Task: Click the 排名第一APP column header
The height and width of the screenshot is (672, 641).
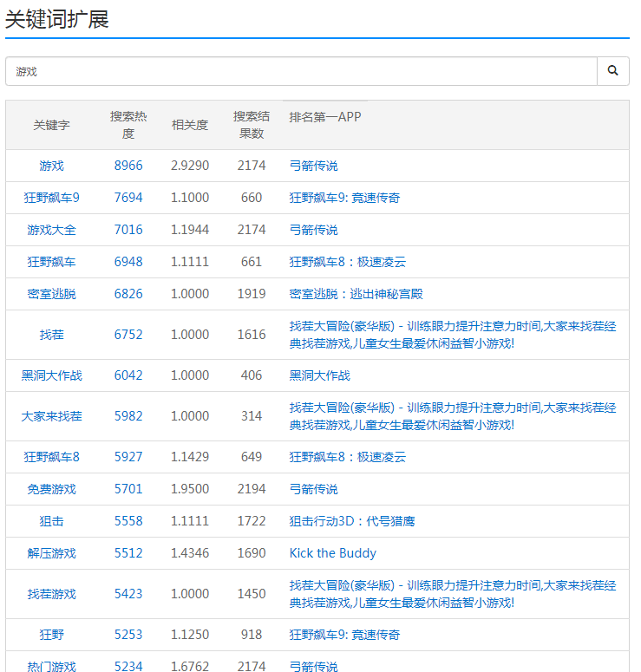Action: pyautogui.click(x=325, y=116)
